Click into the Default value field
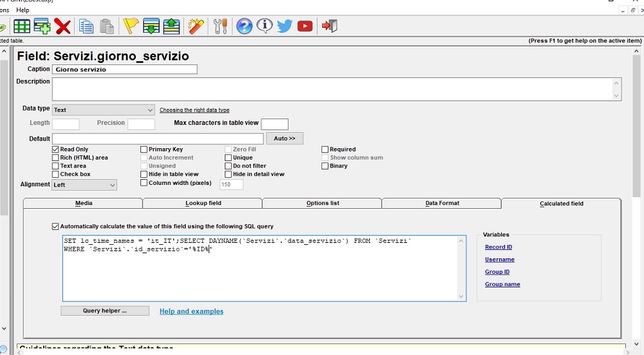This screenshot has width=644, height=355. (158, 139)
